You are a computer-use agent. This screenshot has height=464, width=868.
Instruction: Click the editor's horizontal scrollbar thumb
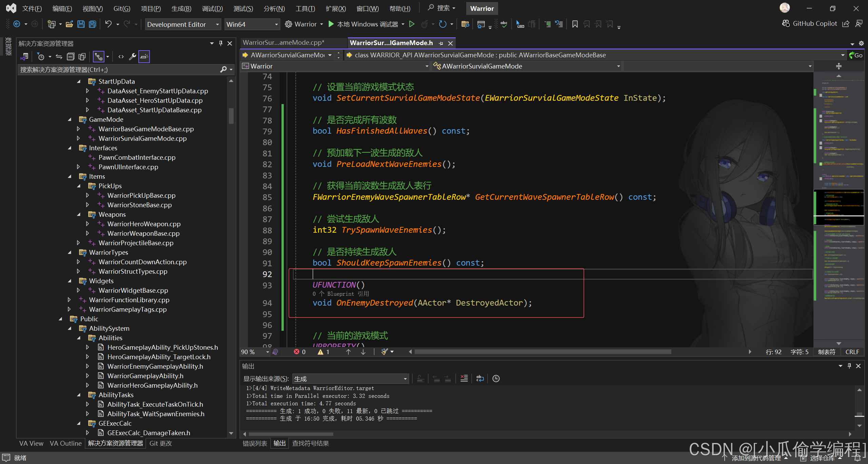tap(542, 352)
